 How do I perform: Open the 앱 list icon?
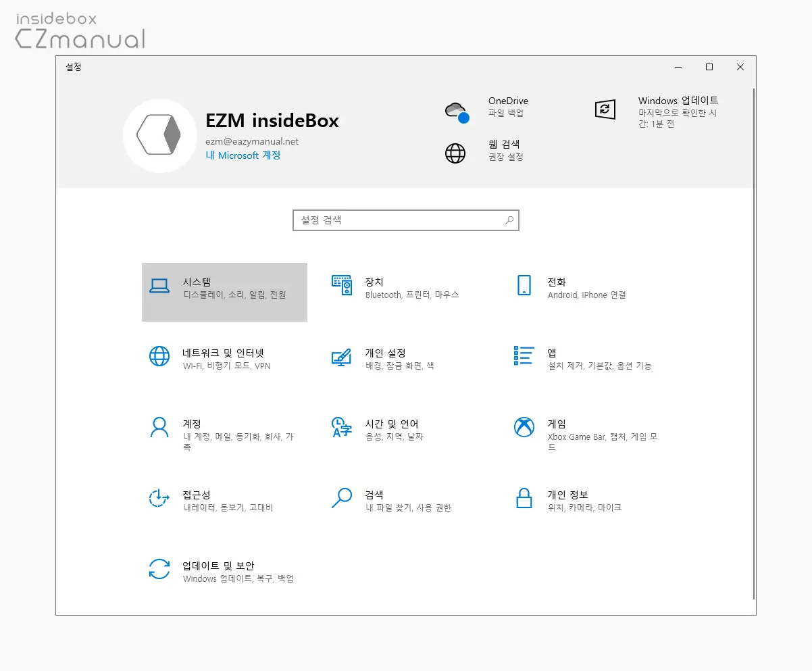[524, 355]
